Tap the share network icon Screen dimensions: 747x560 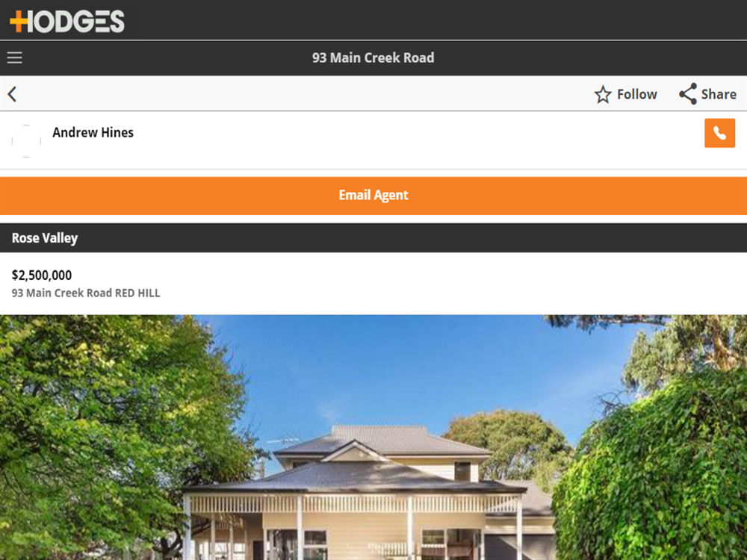tap(688, 94)
